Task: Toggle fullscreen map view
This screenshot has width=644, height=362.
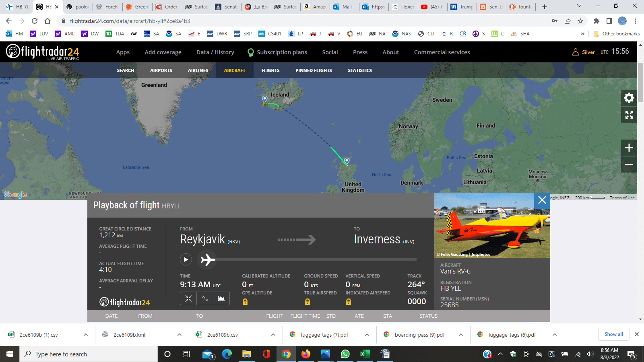Action: [x=629, y=115]
